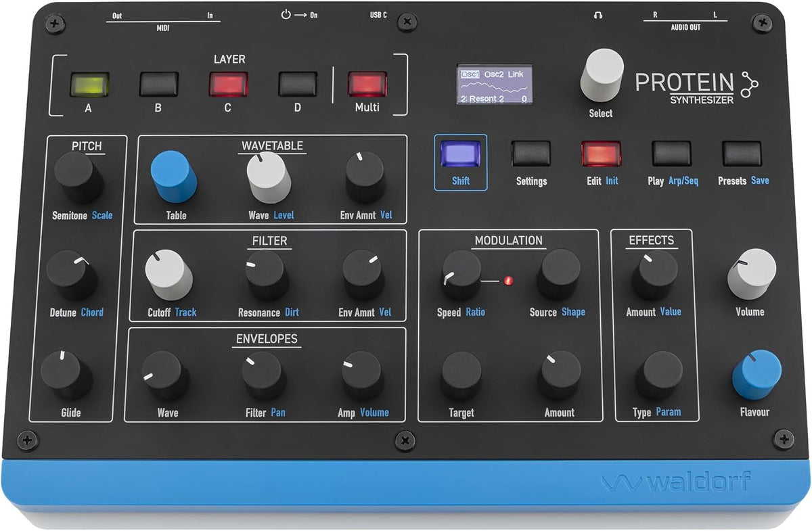This screenshot has width=812, height=531.
Task: Toggle Layer C button
Action: (x=228, y=85)
